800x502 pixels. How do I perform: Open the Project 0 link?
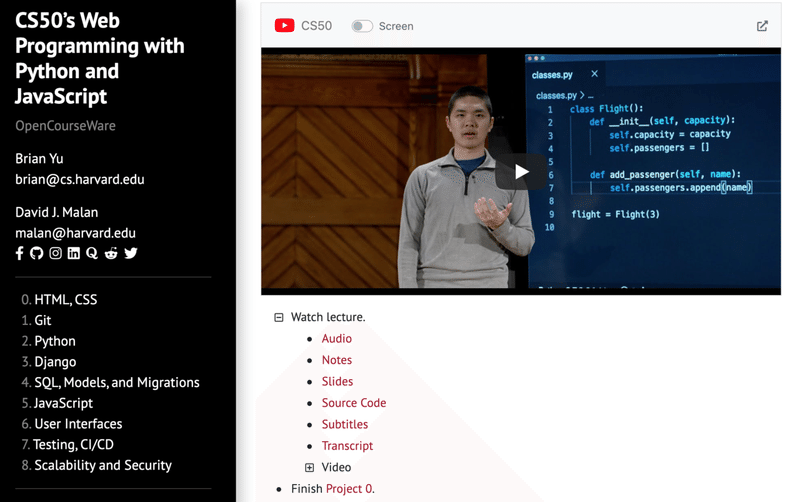(349, 489)
